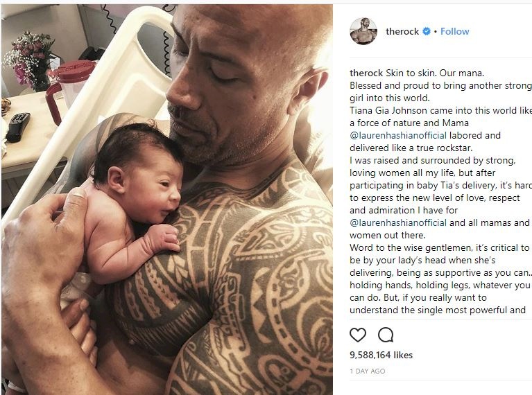Viewport: 532px width, 395px height.
Task: Follow the therock account
Action: point(454,32)
